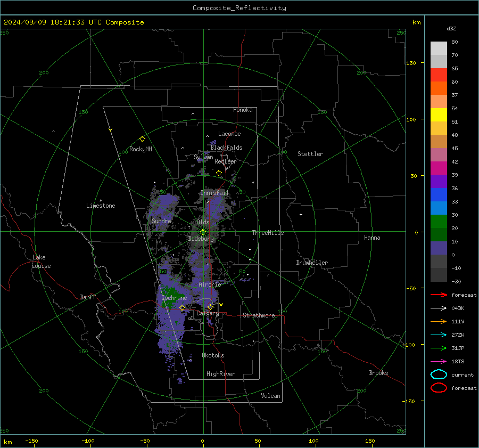Click the Cochrane town label

[174, 298]
